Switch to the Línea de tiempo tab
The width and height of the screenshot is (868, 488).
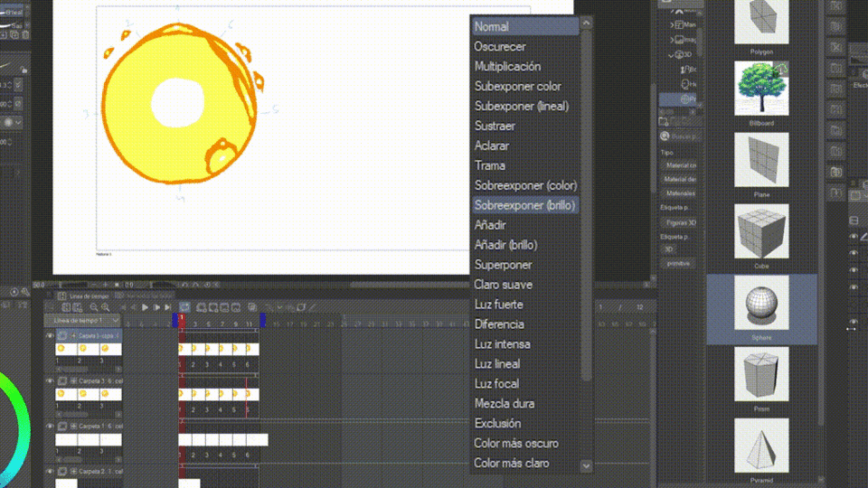[84, 296]
